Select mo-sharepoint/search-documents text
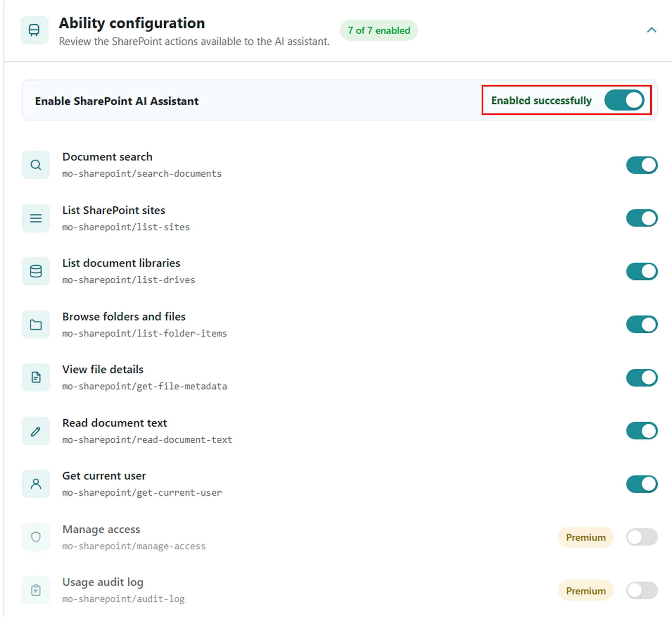 [142, 174]
